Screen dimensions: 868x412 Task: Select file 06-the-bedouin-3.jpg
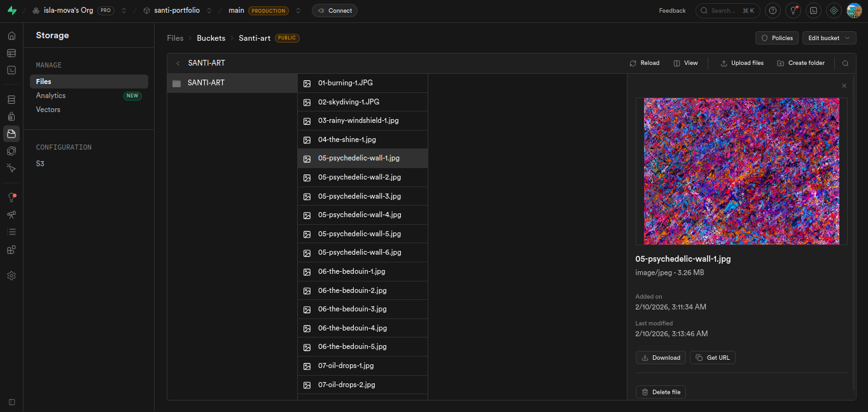tap(352, 309)
